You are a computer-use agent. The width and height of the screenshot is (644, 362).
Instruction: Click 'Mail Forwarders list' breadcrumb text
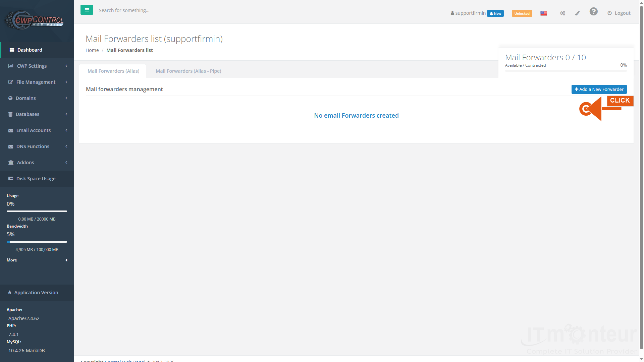(129, 50)
